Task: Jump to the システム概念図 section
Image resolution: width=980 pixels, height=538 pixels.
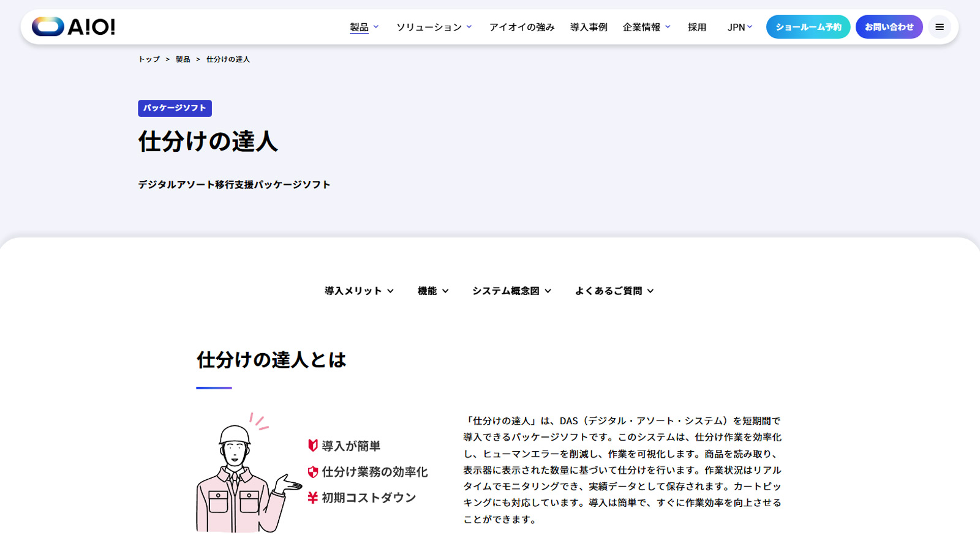Action: pyautogui.click(x=511, y=291)
